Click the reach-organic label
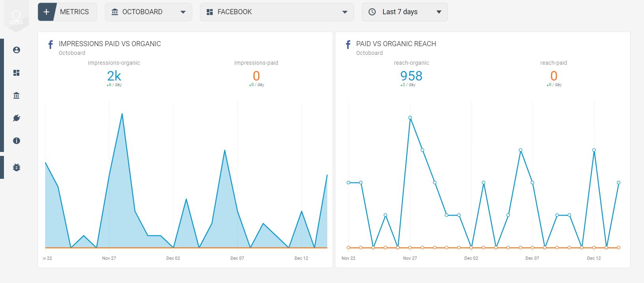 (411, 63)
